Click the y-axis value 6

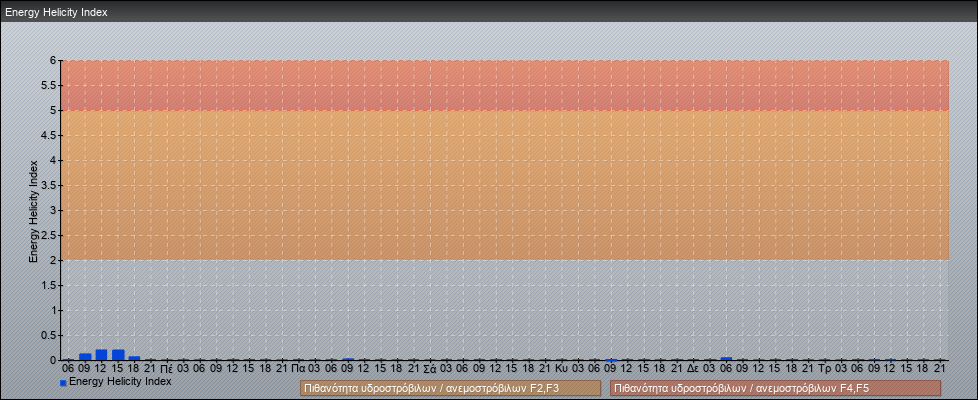point(54,61)
